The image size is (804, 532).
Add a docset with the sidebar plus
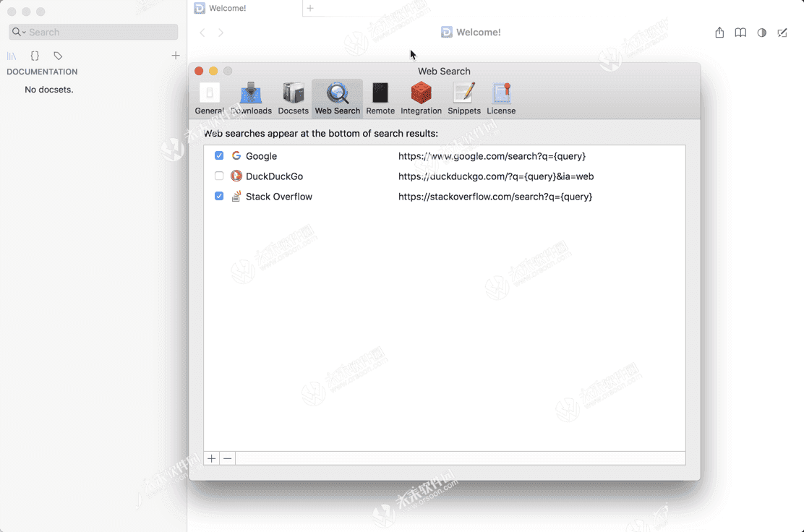(x=176, y=56)
